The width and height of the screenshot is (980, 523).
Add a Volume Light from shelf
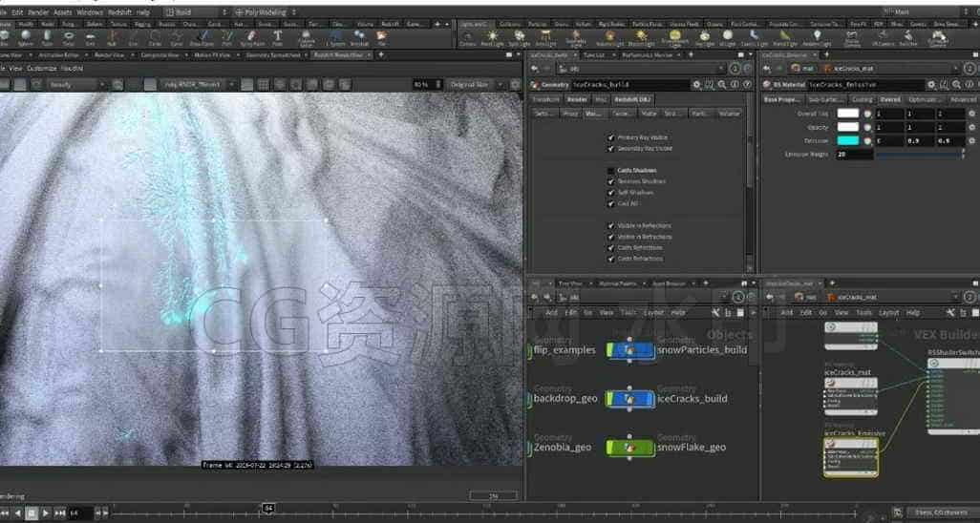(610, 38)
